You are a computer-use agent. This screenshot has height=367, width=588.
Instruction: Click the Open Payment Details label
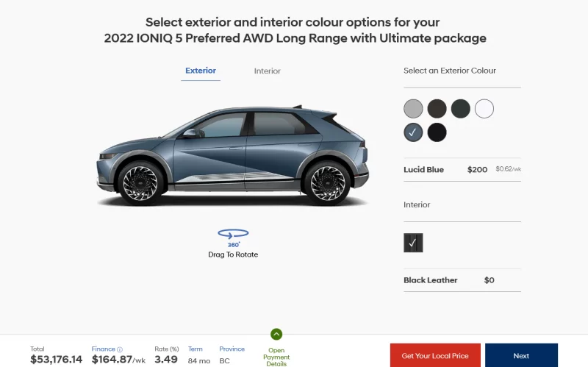click(x=276, y=357)
